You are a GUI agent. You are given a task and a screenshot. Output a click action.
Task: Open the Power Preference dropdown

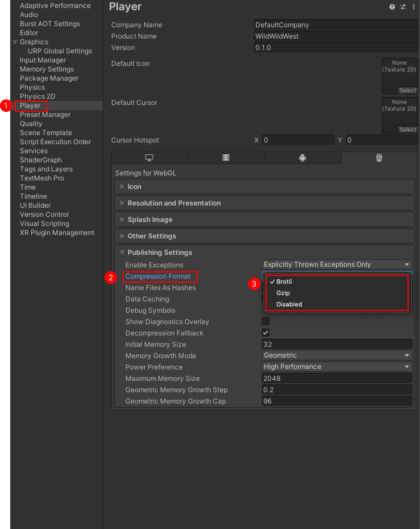point(337,367)
